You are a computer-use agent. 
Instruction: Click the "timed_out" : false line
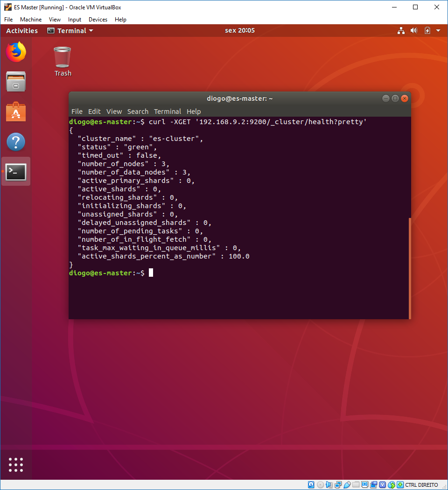(119, 155)
